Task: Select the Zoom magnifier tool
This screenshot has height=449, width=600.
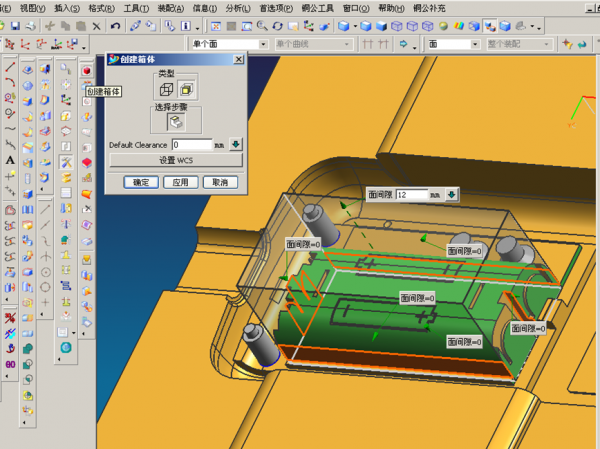Action: pyautogui.click(x=262, y=26)
